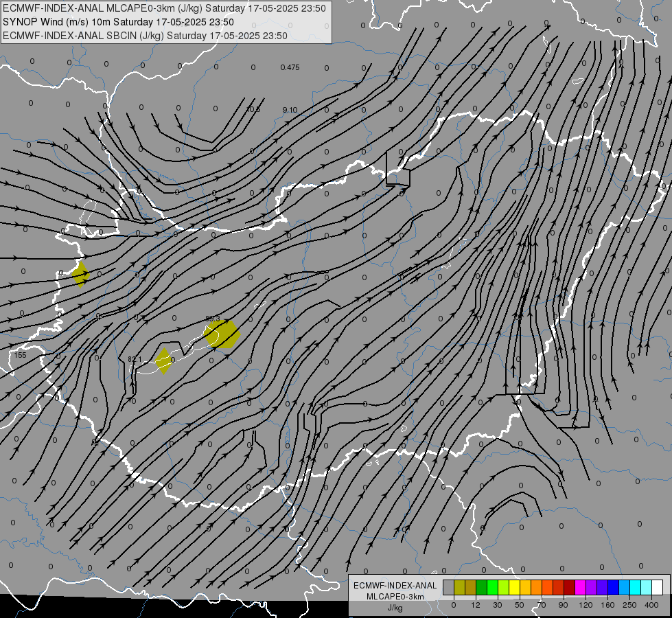Viewport: 672px width, 618px height.
Task: Click the legend tick label 70
Action: (x=542, y=605)
